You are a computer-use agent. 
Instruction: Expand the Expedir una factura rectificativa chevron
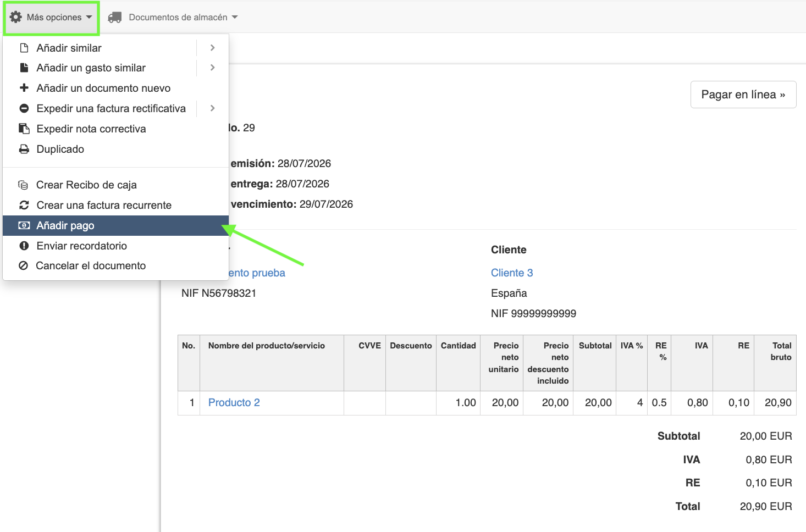(x=213, y=108)
